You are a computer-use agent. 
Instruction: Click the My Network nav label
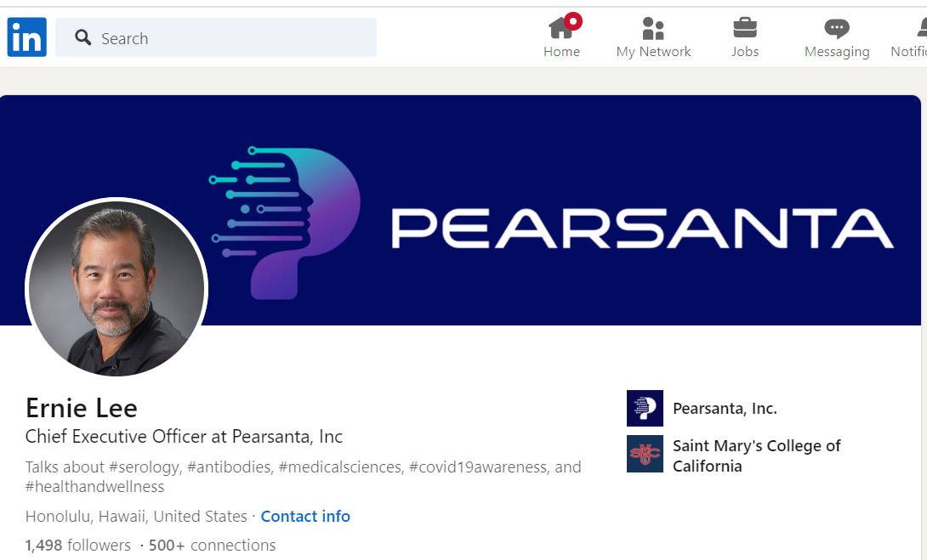click(x=653, y=52)
